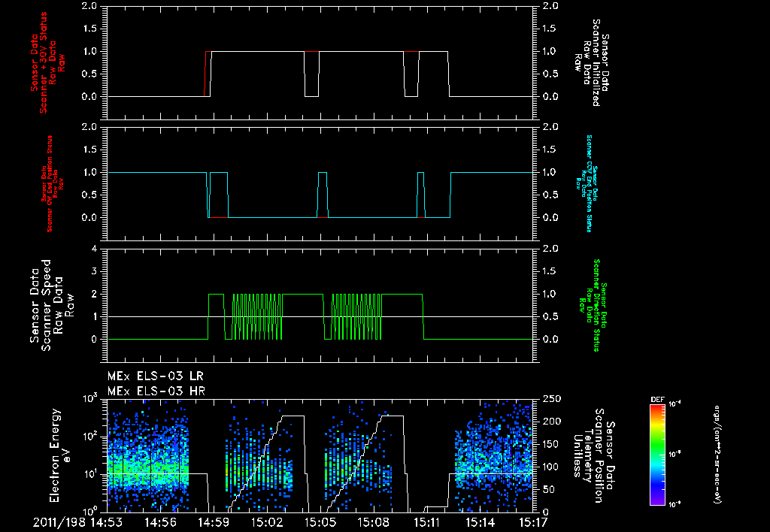
Task: Click the "MEx ELS-03 LR" label
Action: pyautogui.click(x=155, y=376)
